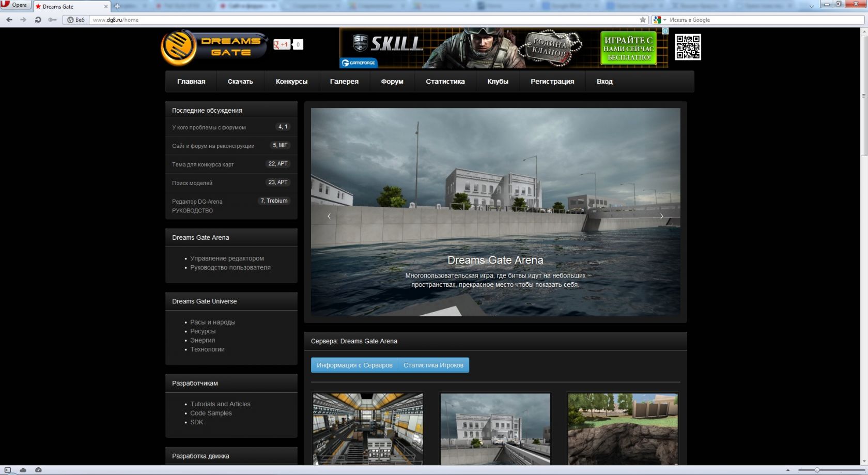868x475 pixels.
Task: Open the У кого проблемы с форумом discussion
Action: pyautogui.click(x=209, y=128)
